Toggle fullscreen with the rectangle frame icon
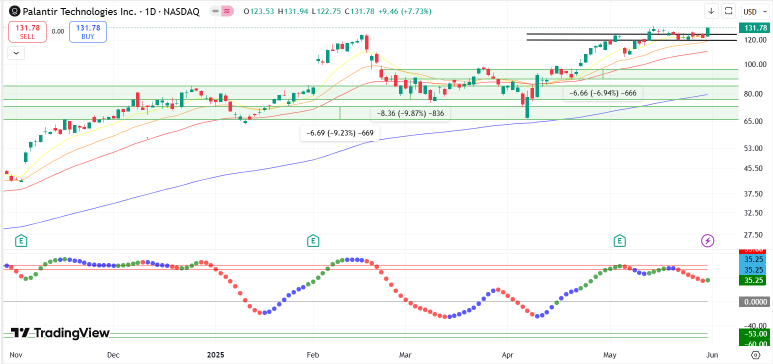Image resolution: width=773 pixels, height=364 pixels. click(x=728, y=11)
